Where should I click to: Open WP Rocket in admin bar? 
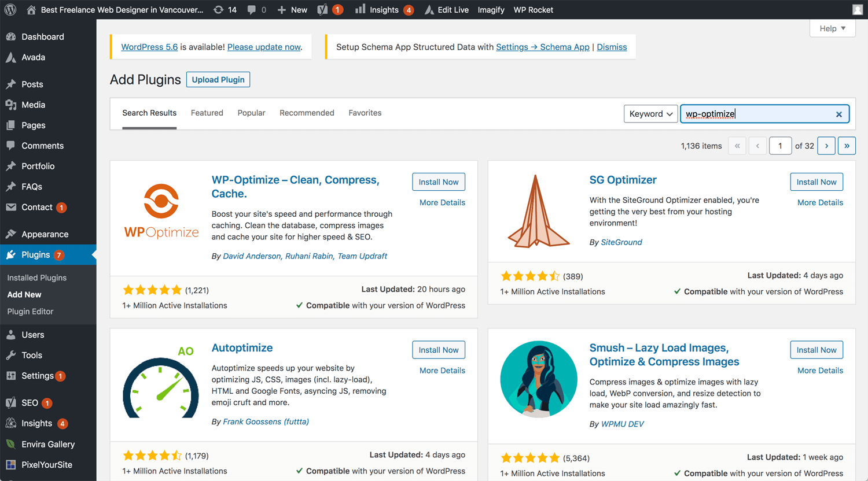[534, 10]
